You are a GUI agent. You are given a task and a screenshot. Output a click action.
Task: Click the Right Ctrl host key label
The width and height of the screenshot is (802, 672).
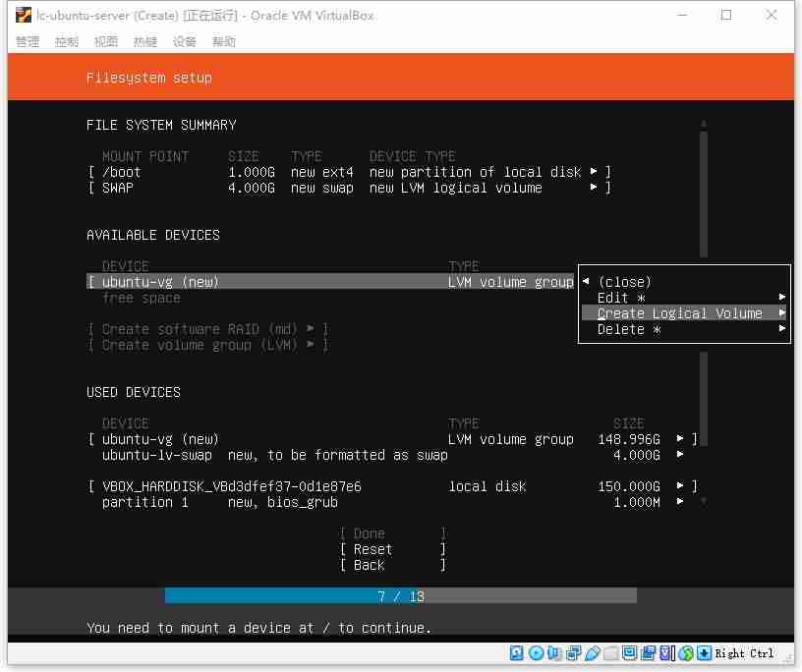pyautogui.click(x=744, y=653)
